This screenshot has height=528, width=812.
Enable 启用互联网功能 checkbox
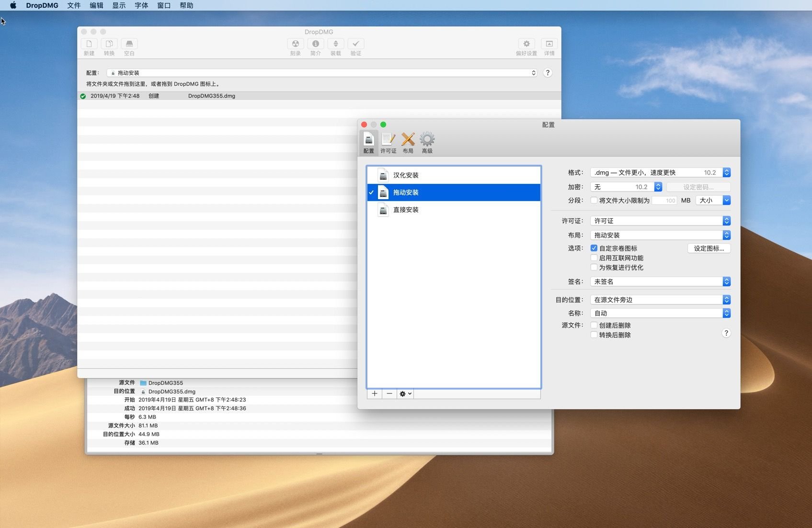coord(594,258)
